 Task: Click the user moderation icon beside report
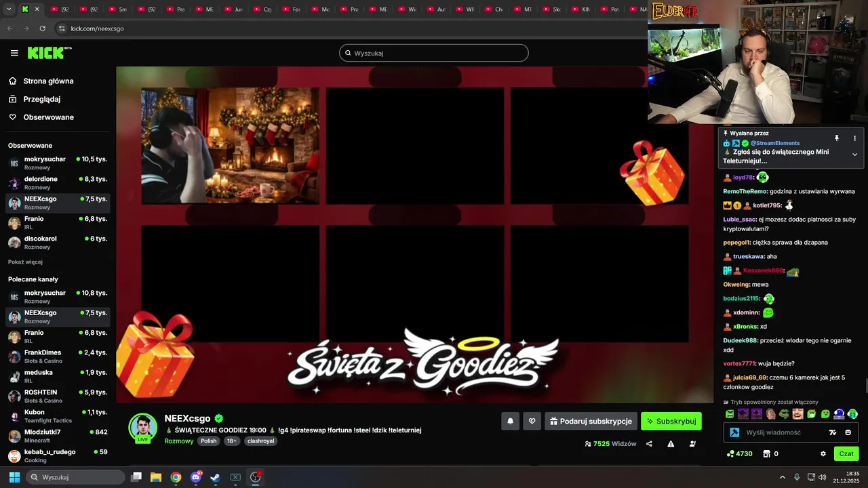[692, 444]
